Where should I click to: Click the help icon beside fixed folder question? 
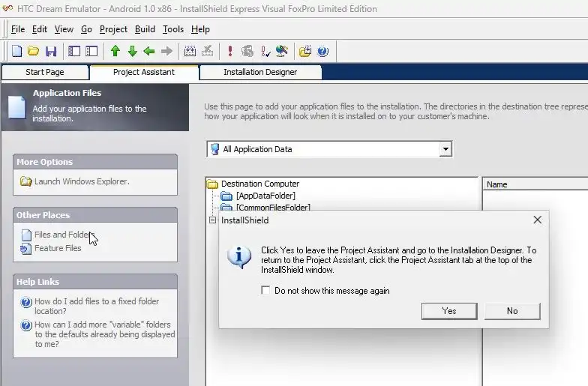coord(25,302)
